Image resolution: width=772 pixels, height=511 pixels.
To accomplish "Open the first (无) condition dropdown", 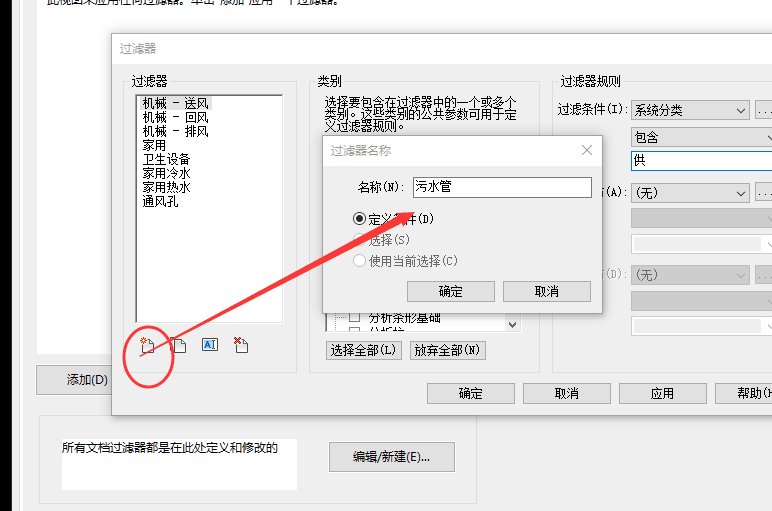I will [x=690, y=193].
